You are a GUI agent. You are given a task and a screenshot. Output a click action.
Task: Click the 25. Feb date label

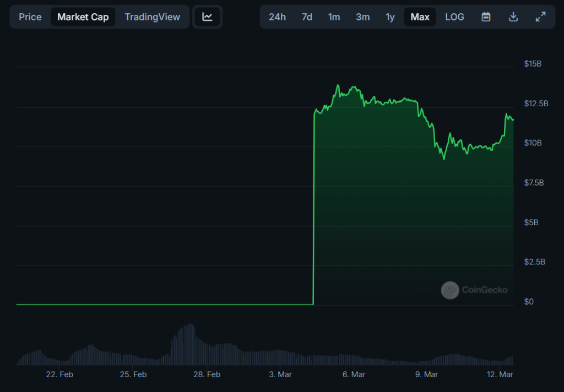(x=133, y=374)
